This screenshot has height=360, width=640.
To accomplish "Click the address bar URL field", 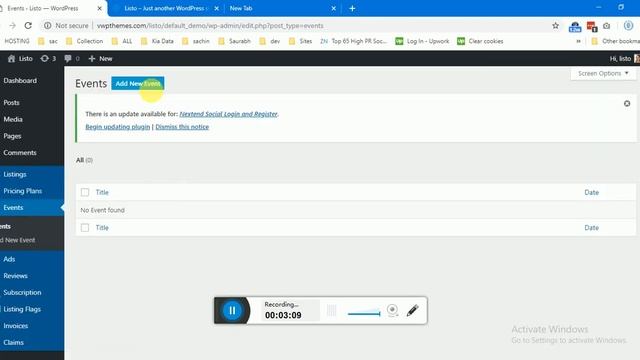I will click(210, 25).
